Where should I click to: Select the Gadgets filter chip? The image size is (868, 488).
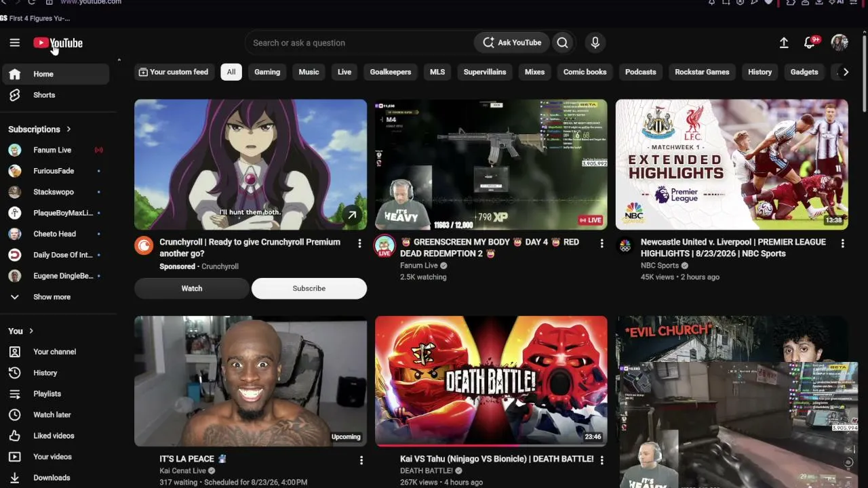(x=804, y=72)
